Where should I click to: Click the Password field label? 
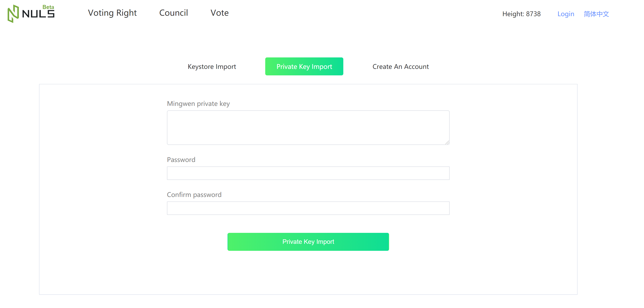click(181, 160)
